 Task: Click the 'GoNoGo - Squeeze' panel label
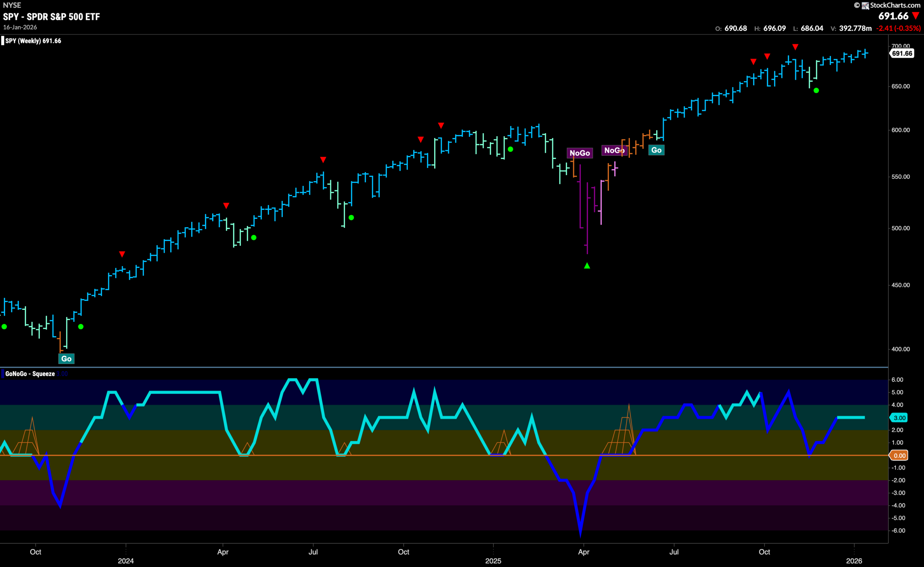[x=30, y=374]
